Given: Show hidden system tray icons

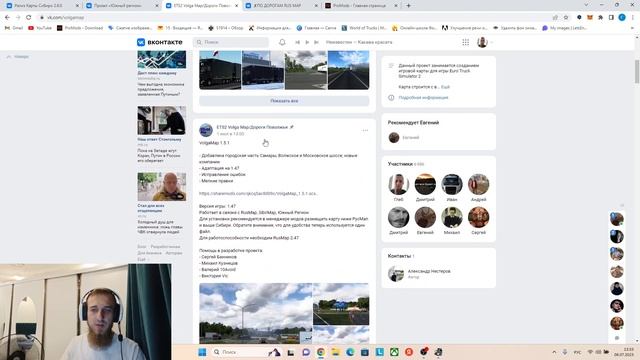Looking at the screenshot, I should [554, 352].
